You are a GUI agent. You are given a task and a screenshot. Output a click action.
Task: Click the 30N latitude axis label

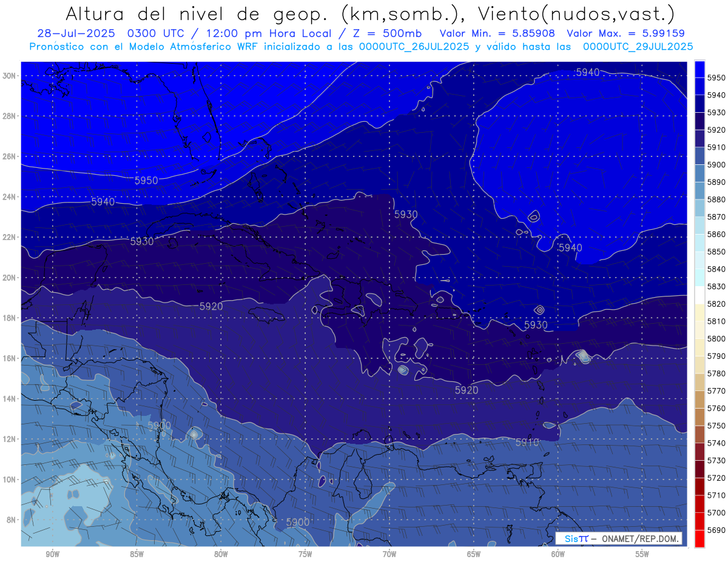click(10, 76)
